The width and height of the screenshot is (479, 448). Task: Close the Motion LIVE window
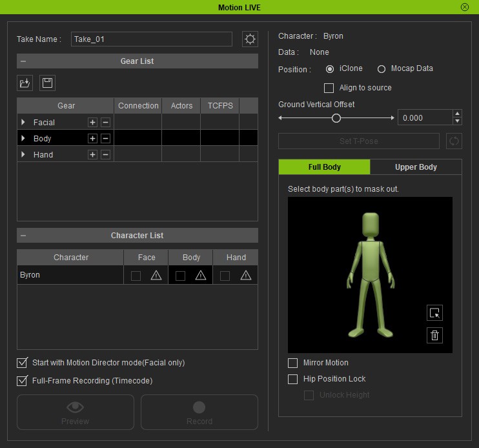click(x=465, y=7)
